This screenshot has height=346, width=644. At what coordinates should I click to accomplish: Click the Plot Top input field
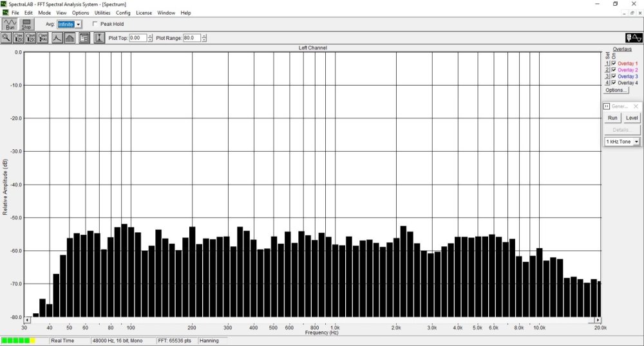click(137, 38)
